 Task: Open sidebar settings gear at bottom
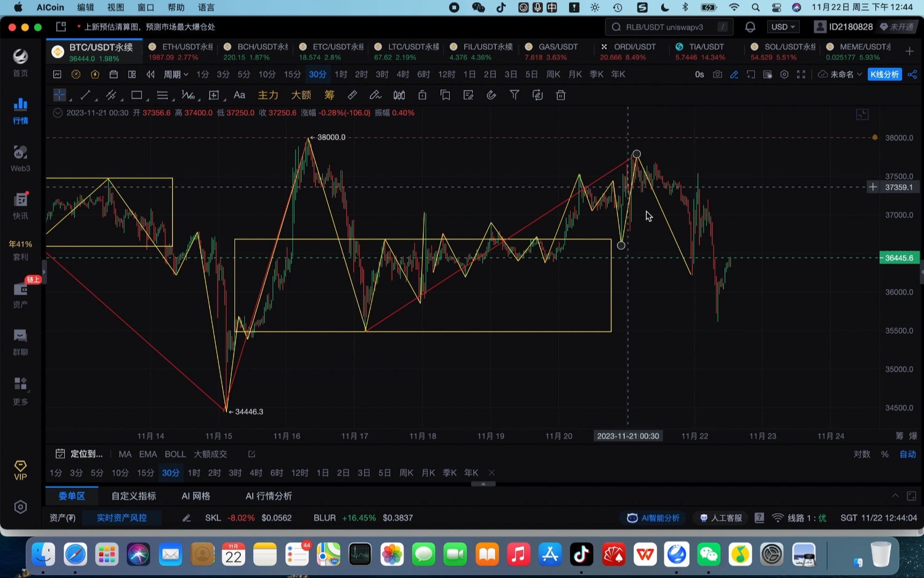click(20, 507)
